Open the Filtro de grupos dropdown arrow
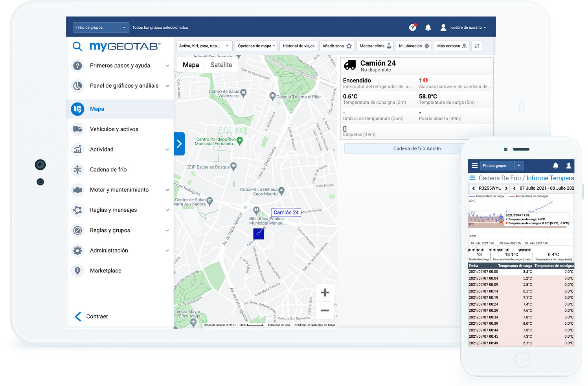The height and width of the screenshot is (386, 588). (124, 27)
